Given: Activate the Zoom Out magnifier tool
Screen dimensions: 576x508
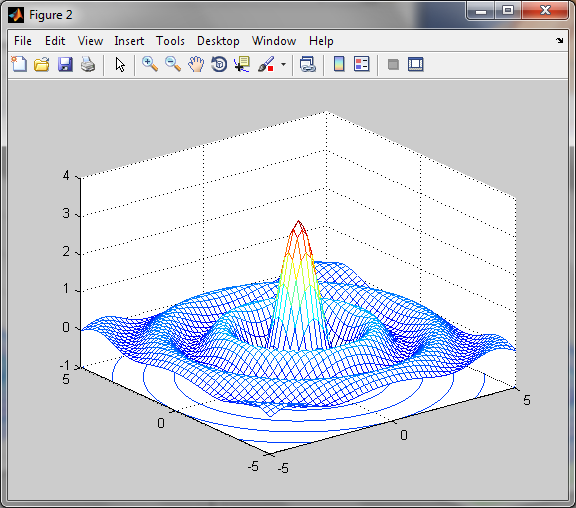Looking at the screenshot, I should point(173,64).
